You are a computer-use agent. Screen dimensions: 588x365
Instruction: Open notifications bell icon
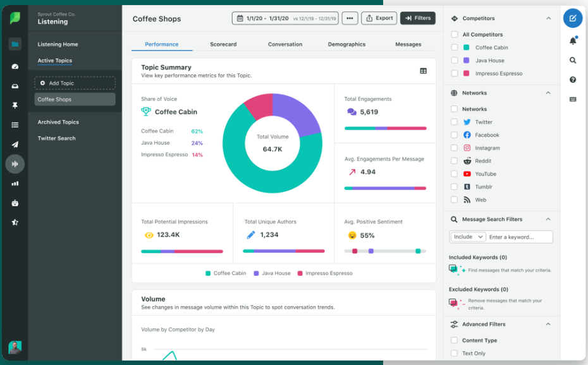573,40
